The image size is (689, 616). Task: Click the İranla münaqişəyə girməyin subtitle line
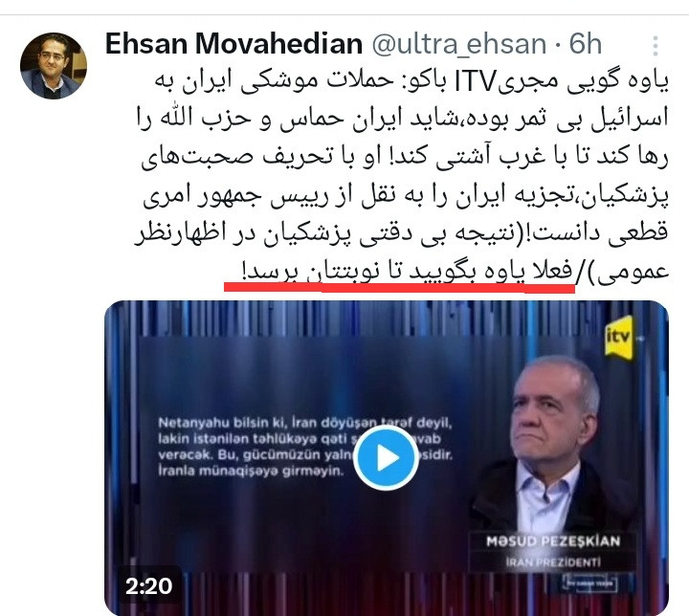click(x=250, y=471)
